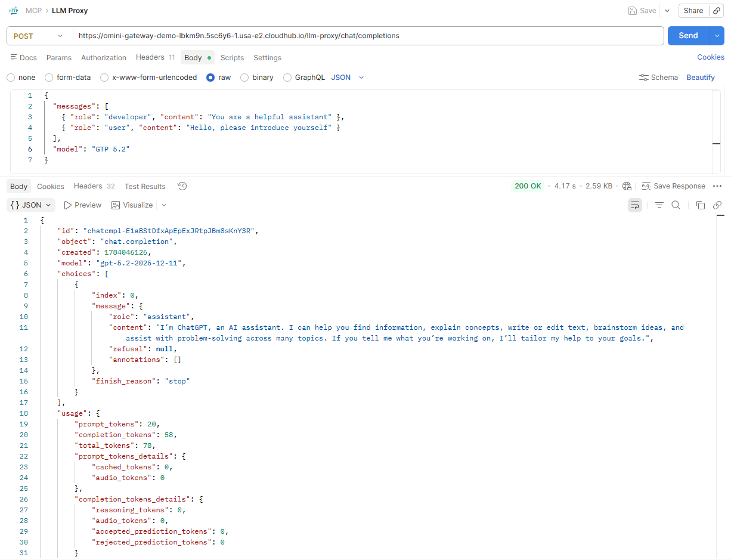Click the Visualize image icon
Image resolution: width=731 pixels, height=560 pixels.
click(115, 205)
